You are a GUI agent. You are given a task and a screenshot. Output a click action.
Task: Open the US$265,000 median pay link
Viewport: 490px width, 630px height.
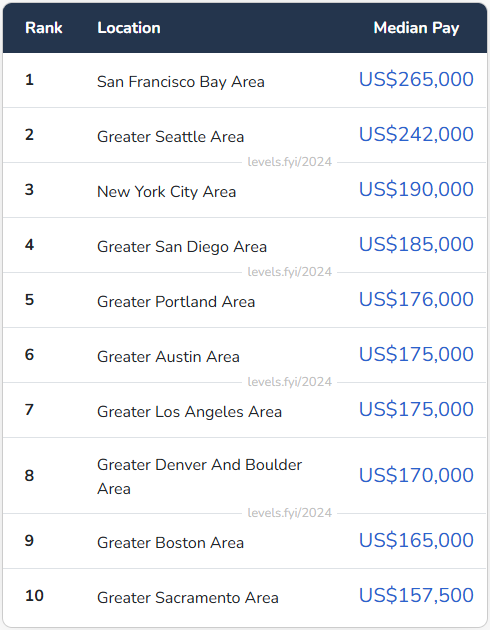pos(416,80)
